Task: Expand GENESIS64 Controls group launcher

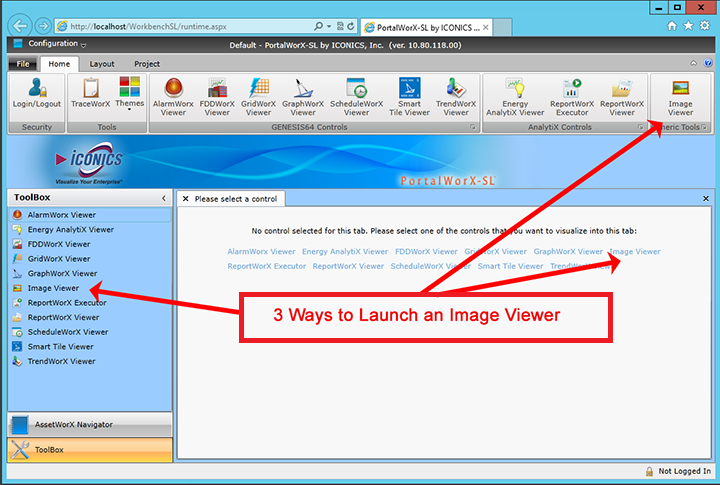Action: 472,127
